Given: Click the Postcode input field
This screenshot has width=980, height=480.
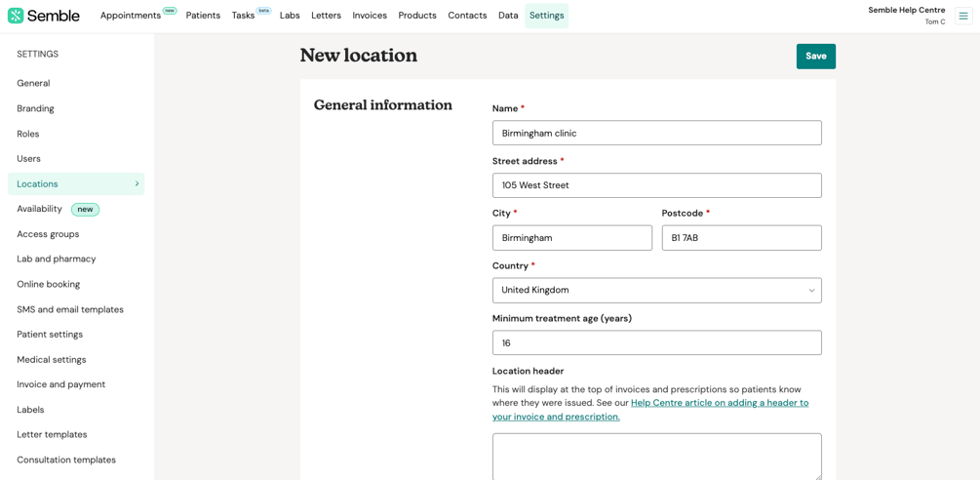Looking at the screenshot, I should point(742,237).
